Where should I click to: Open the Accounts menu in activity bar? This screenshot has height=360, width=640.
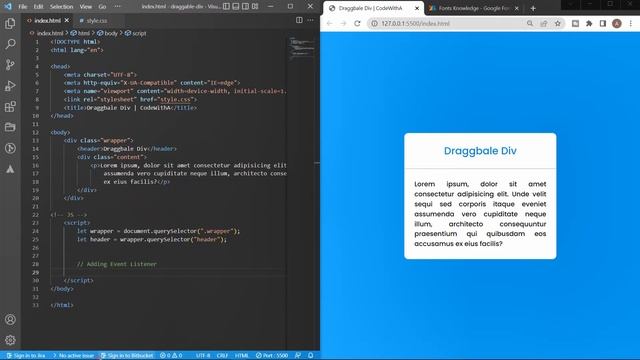pyautogui.click(x=10, y=319)
